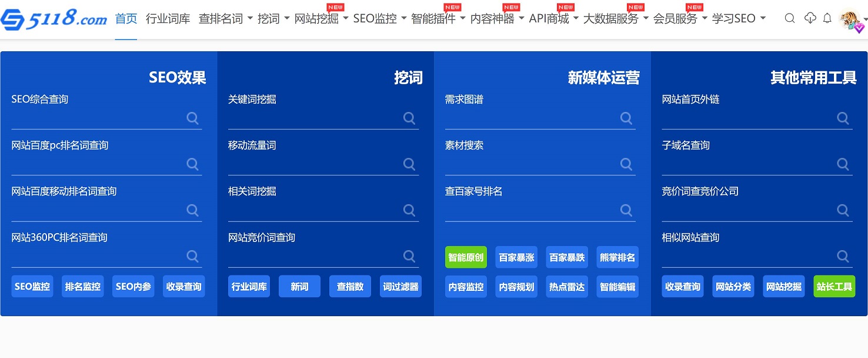Click the 新词 button
Viewport: 868px width, 358px height.
pyautogui.click(x=300, y=287)
